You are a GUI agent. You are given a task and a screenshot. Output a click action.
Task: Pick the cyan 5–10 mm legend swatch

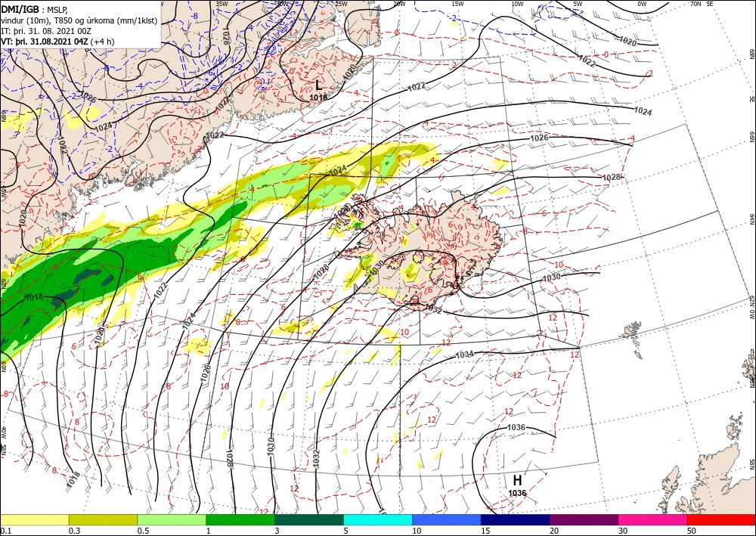click(x=378, y=519)
